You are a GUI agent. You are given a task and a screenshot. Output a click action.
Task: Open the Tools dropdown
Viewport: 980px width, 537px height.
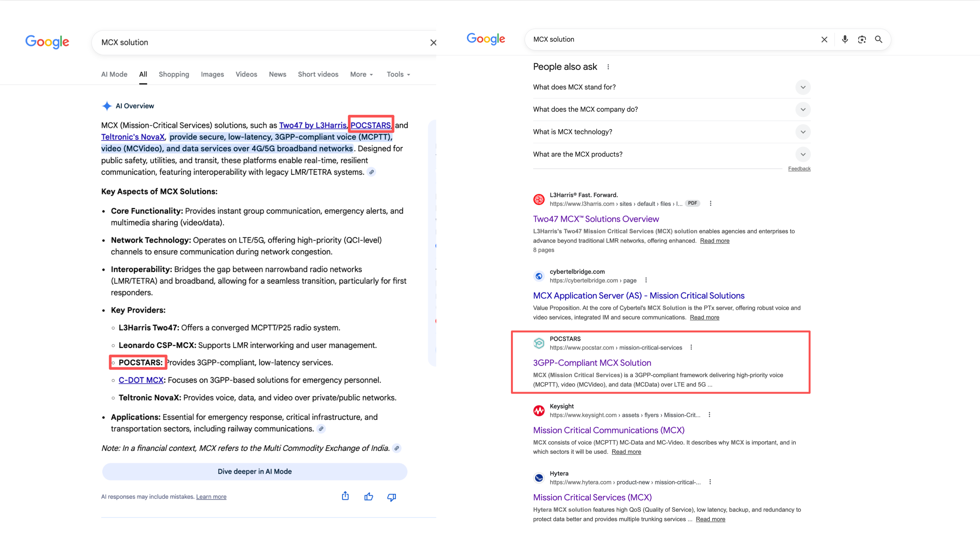[x=398, y=75]
